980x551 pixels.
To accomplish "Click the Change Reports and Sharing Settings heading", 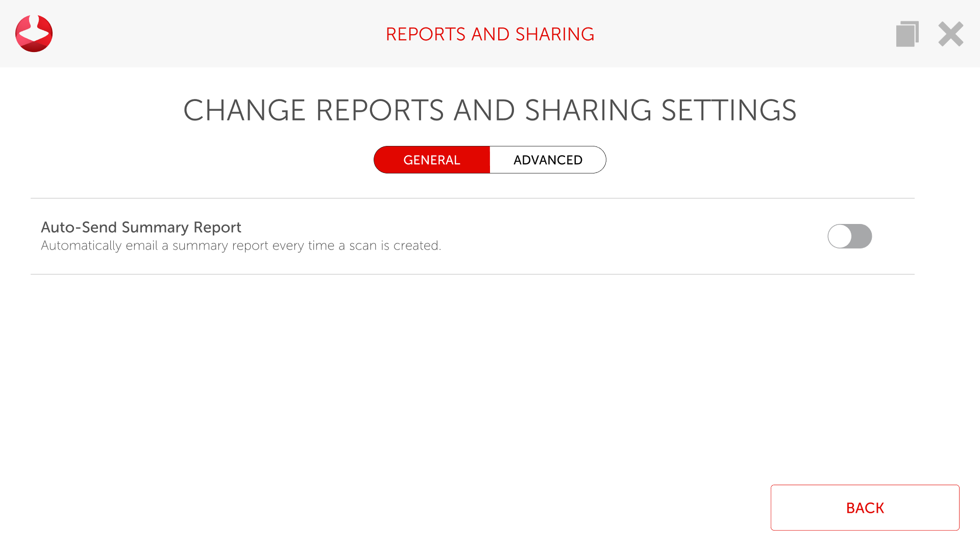I will point(490,110).
